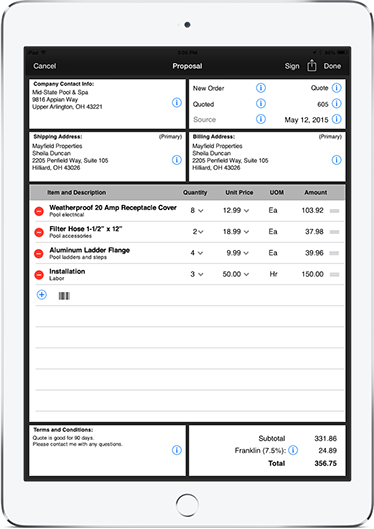This screenshot has height=529, width=374.
Task: Open info icon next to Quoted status
Action: [x=261, y=103]
